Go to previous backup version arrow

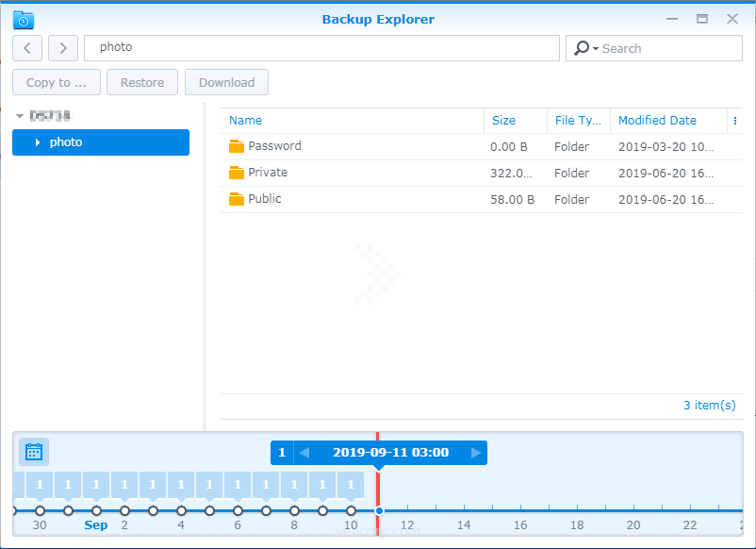pos(304,453)
